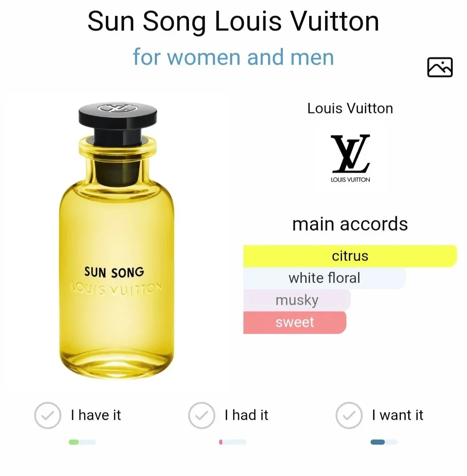Check the 'I had it' checkmark
Viewport: 467px width, 476px height.
point(202,415)
